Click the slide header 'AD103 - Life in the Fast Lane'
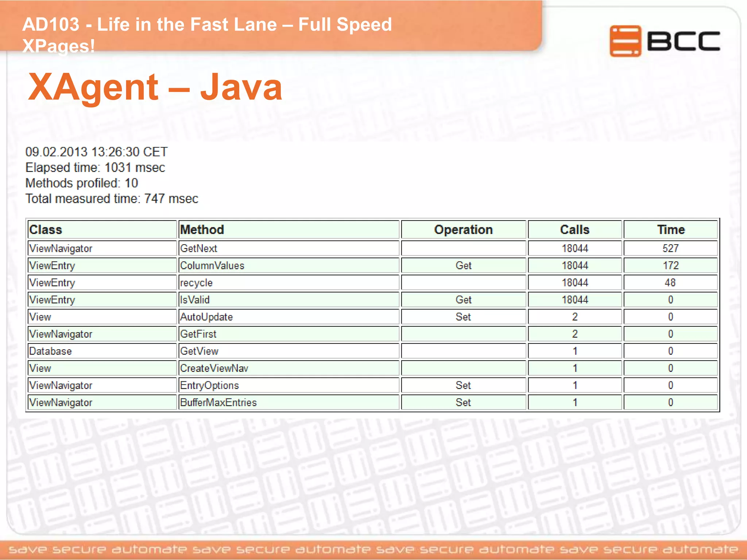 coord(149,24)
